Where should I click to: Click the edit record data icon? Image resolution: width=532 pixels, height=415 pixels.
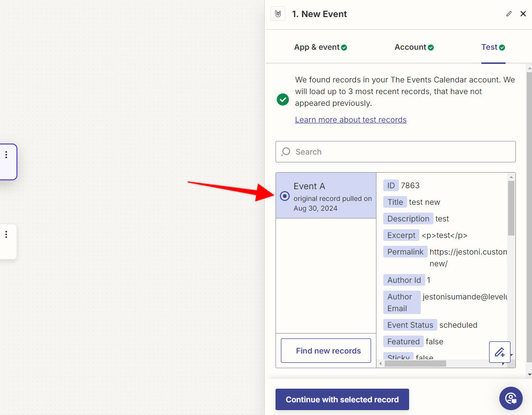[500, 352]
